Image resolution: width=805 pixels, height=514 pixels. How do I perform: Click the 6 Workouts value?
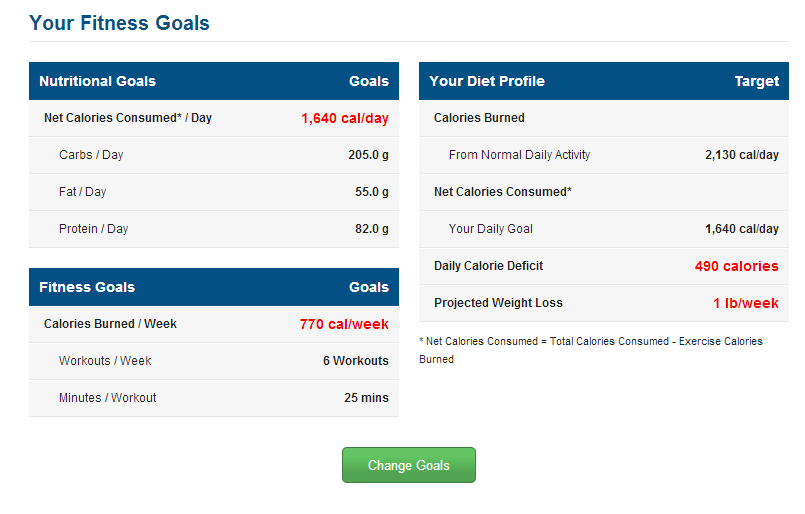click(356, 360)
